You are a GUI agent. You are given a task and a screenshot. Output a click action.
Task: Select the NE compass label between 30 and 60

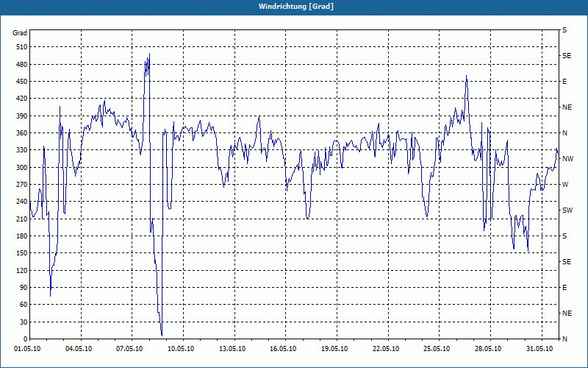pyautogui.click(x=567, y=314)
